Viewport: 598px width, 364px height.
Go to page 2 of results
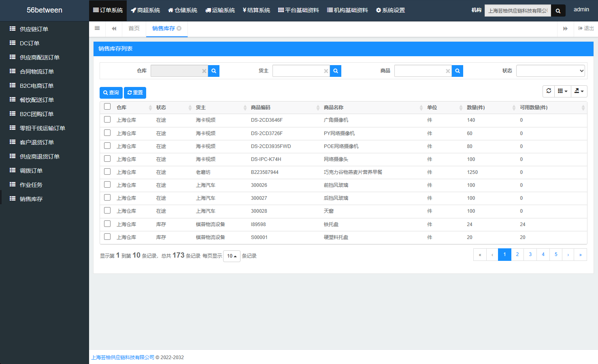517,254
